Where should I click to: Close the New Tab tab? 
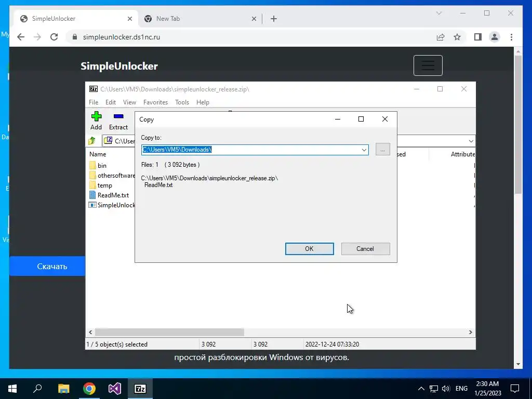click(x=254, y=19)
